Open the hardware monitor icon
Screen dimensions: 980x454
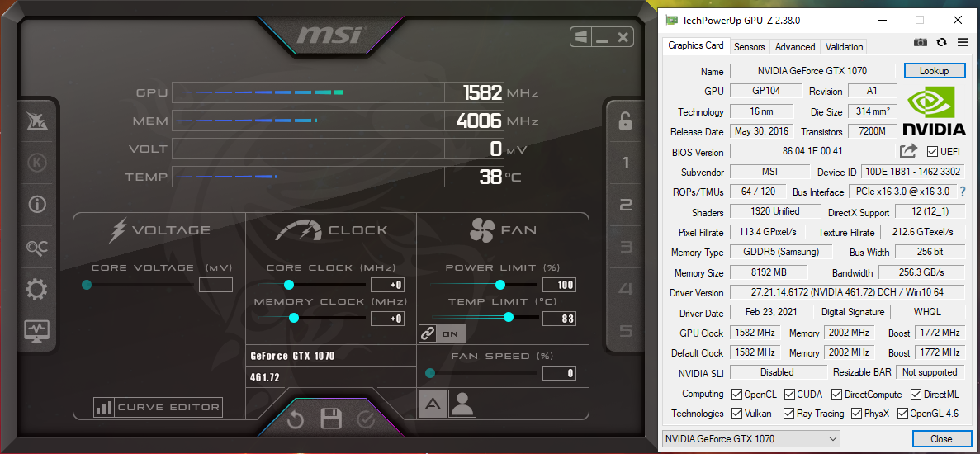point(37,330)
